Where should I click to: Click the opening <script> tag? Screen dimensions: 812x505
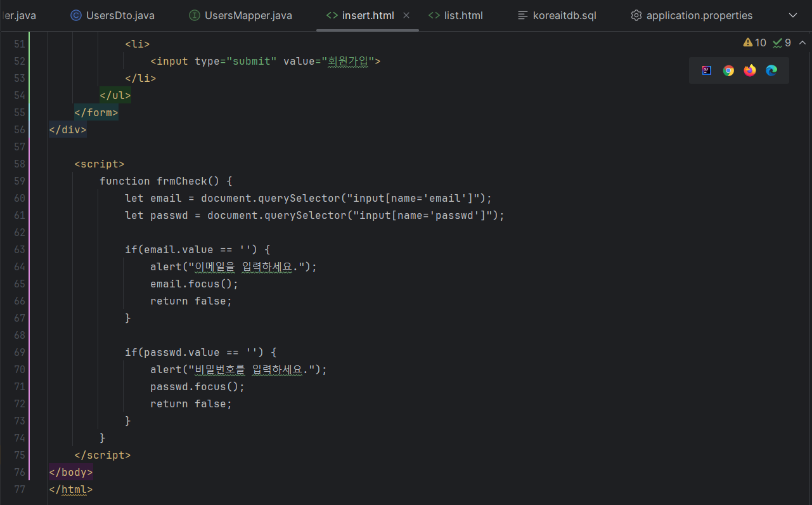[x=100, y=164]
